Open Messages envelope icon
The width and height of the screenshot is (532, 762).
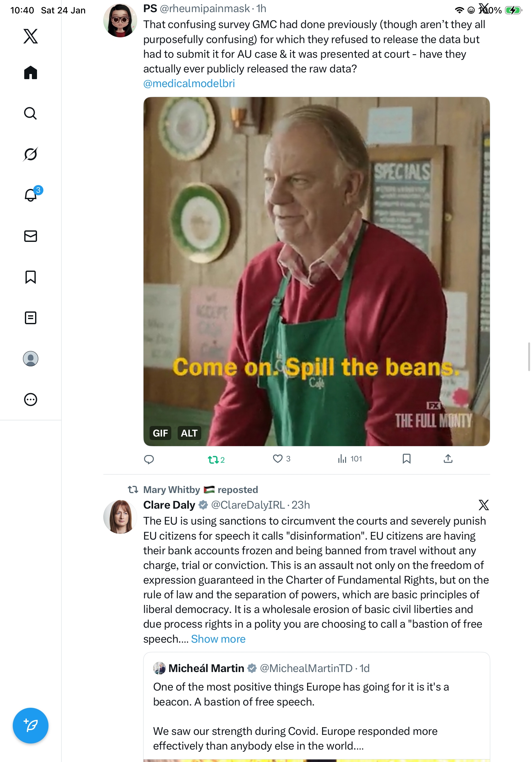tap(31, 236)
